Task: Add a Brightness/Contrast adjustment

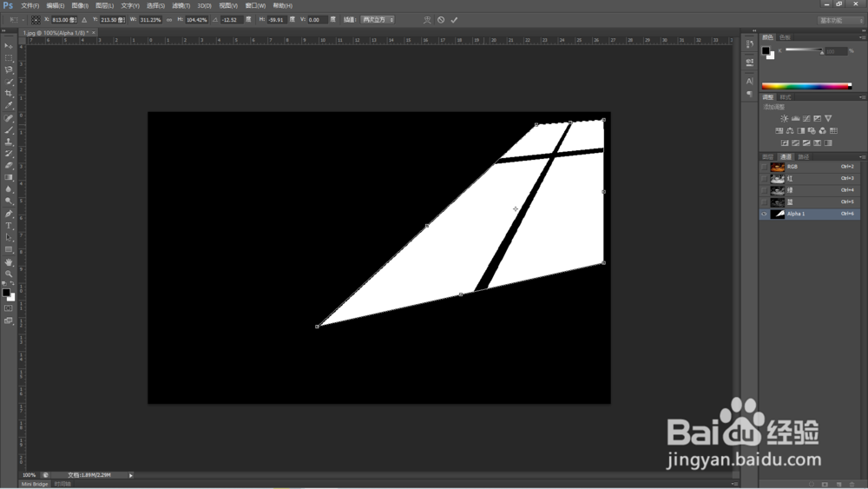Action: (785, 118)
